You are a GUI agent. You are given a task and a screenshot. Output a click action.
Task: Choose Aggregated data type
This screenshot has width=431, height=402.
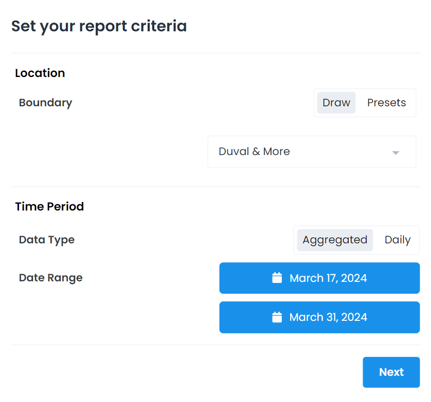pos(335,240)
